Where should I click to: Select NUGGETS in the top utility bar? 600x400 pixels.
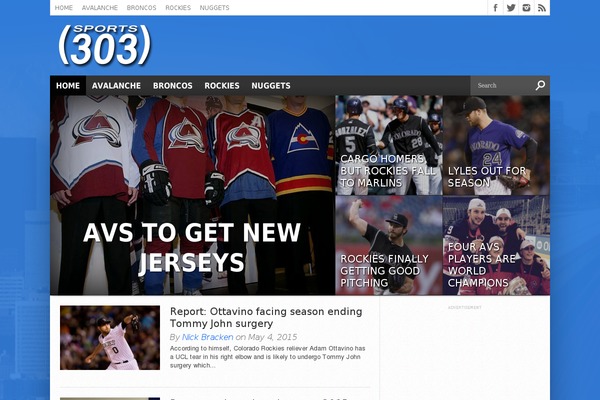point(214,8)
